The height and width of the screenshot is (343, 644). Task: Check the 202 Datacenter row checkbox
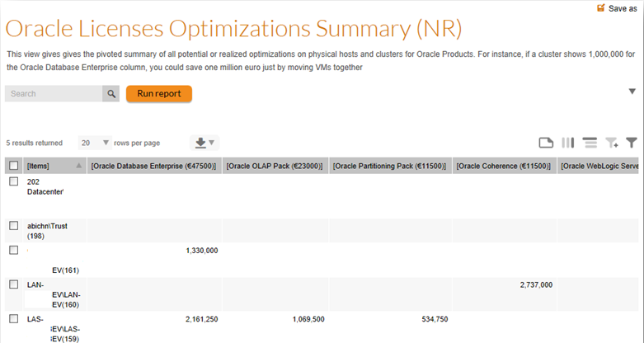13,181
